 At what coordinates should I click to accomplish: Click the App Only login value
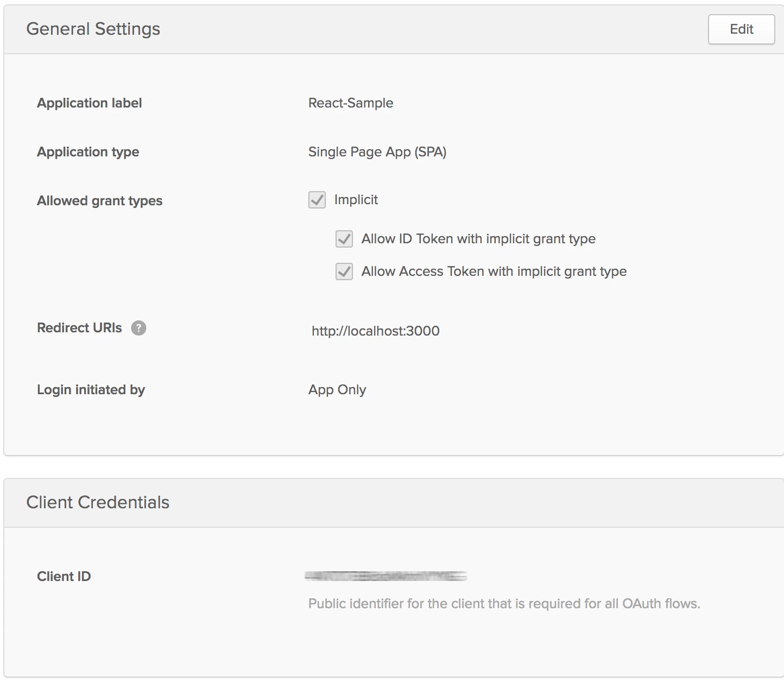click(337, 390)
